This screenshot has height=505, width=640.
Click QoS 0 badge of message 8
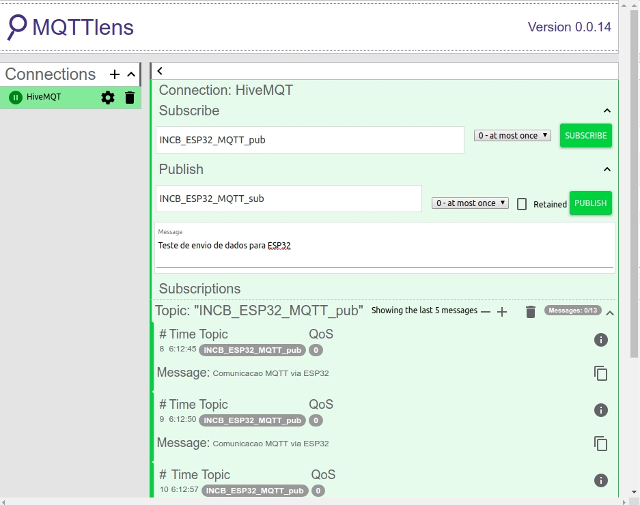[x=316, y=350]
